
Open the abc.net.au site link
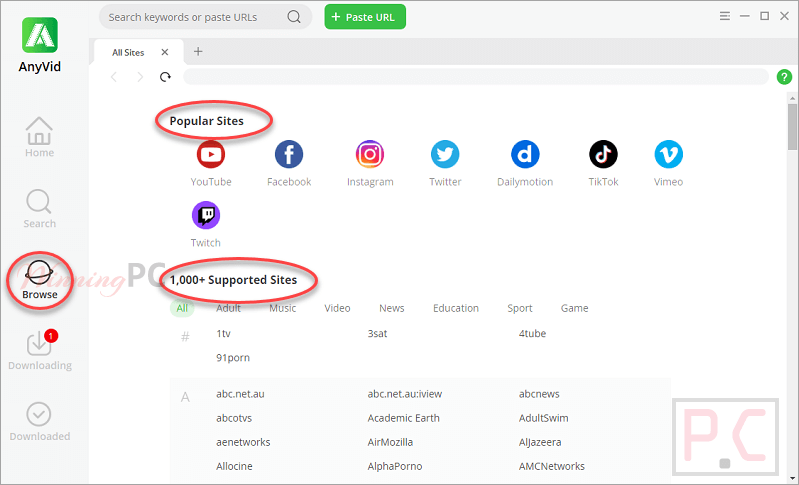click(240, 394)
